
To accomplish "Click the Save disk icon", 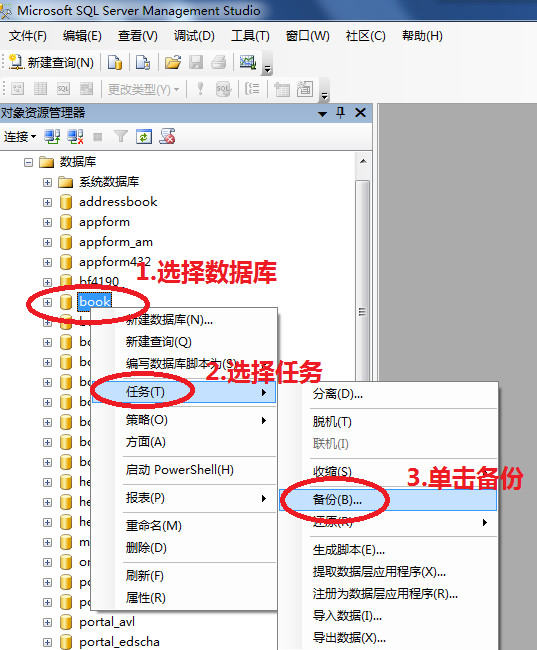I will pos(196,63).
